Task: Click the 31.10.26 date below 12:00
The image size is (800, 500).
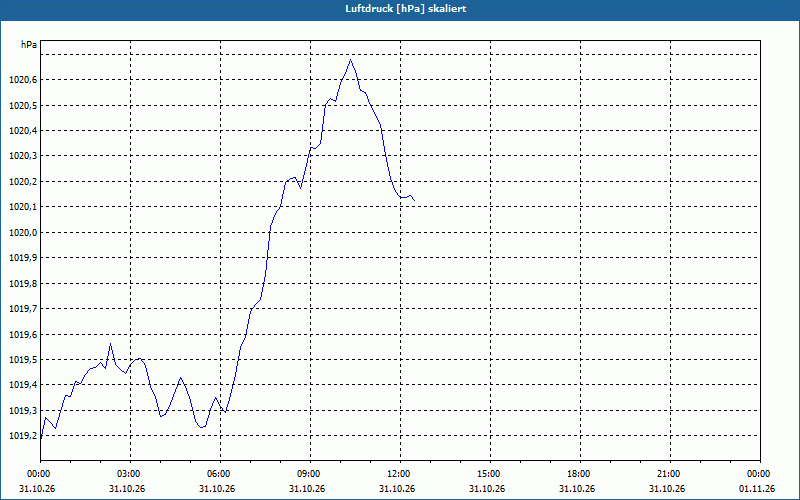Action: pyautogui.click(x=397, y=488)
